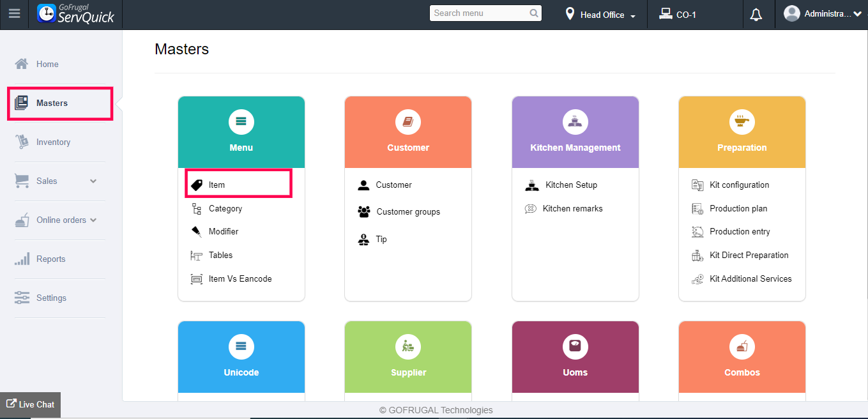Open the Kit Additional Services link
This screenshot has height=419, width=868.
pos(750,278)
